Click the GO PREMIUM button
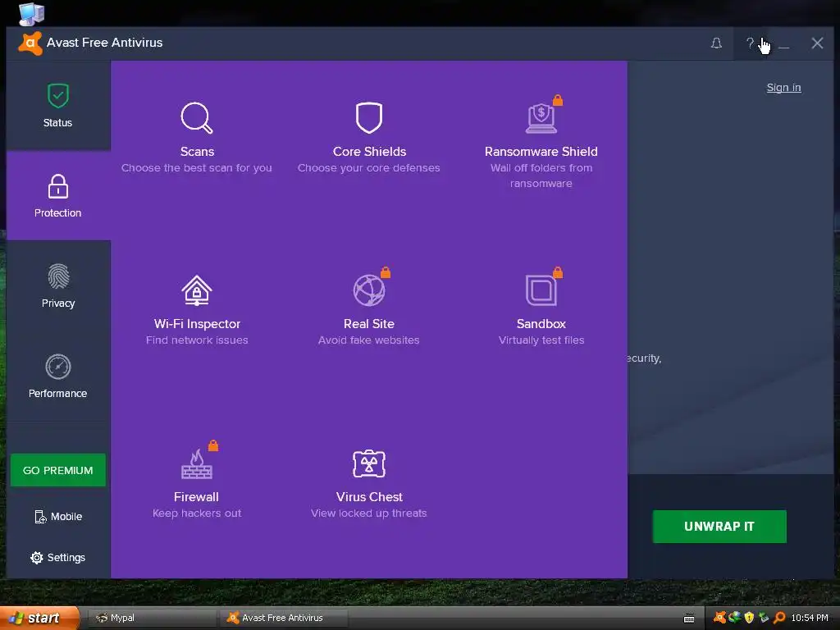Screen dimensions: 840x630 pyautogui.click(x=58, y=470)
